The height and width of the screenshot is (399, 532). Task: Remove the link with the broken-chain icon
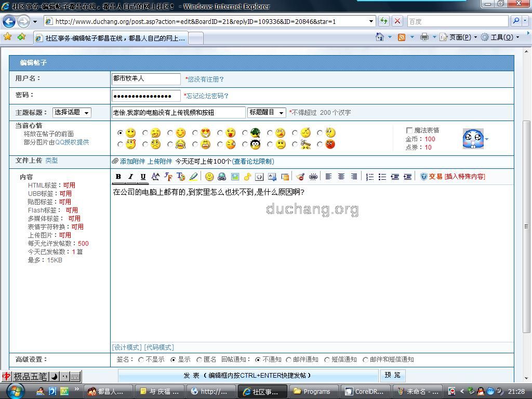coord(313,177)
